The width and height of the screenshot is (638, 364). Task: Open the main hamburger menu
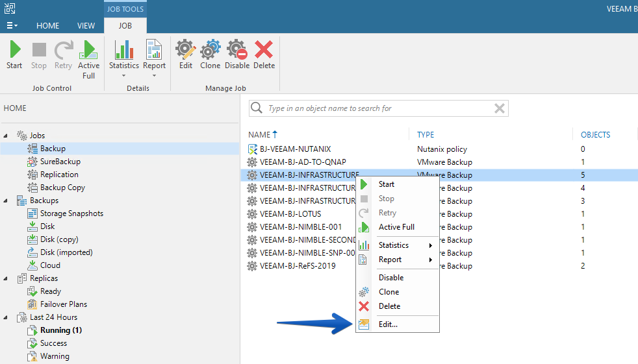(12, 25)
